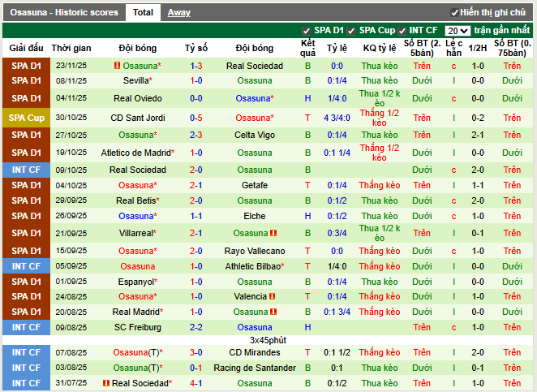
Task: Select Athletic Bilbao team name
Action: (255, 266)
